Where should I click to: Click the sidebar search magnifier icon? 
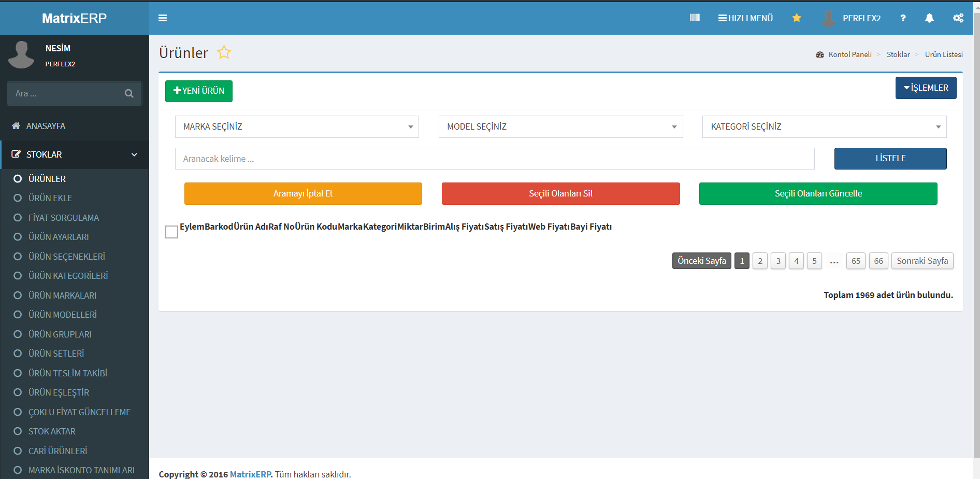point(129,94)
